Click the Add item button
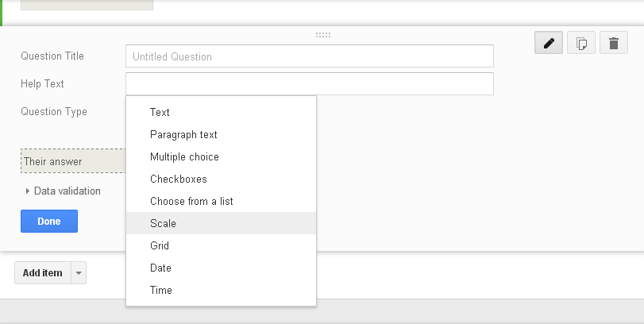Image resolution: width=644 pixels, height=324 pixels. click(42, 273)
